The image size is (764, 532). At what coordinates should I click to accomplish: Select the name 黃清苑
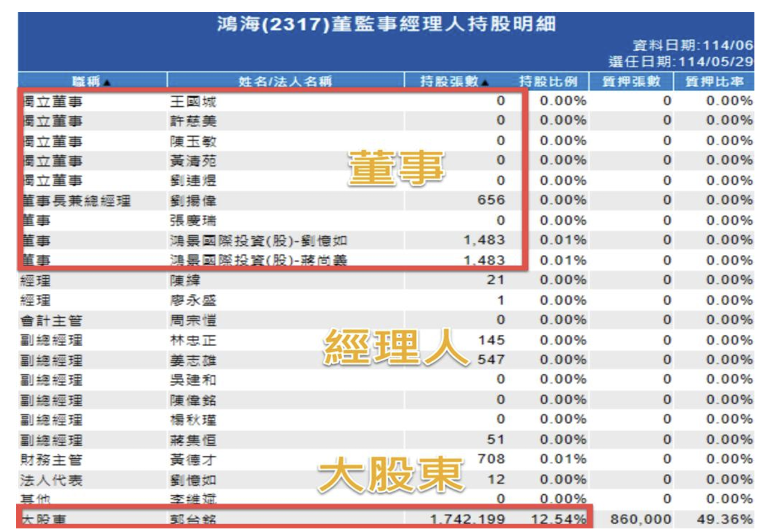[x=193, y=161]
